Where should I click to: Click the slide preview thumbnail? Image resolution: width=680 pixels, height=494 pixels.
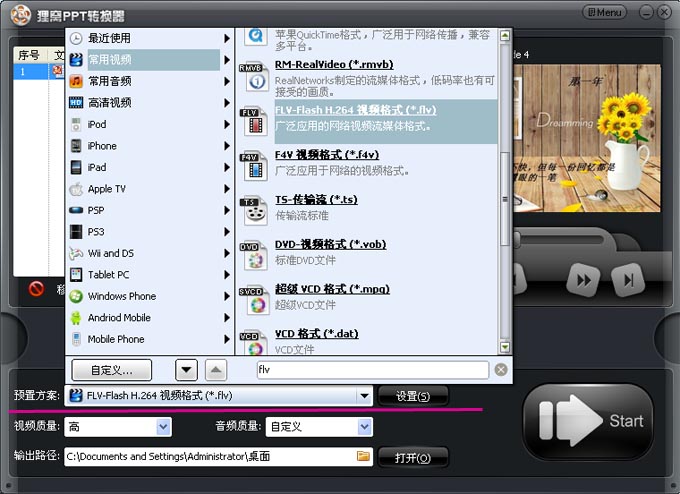(587, 138)
